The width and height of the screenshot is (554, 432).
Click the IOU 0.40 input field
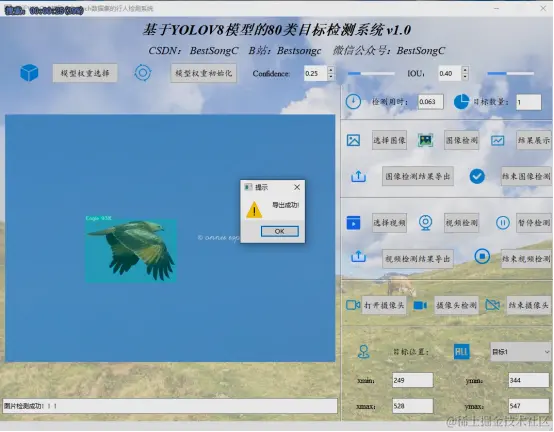pyautogui.click(x=450, y=73)
